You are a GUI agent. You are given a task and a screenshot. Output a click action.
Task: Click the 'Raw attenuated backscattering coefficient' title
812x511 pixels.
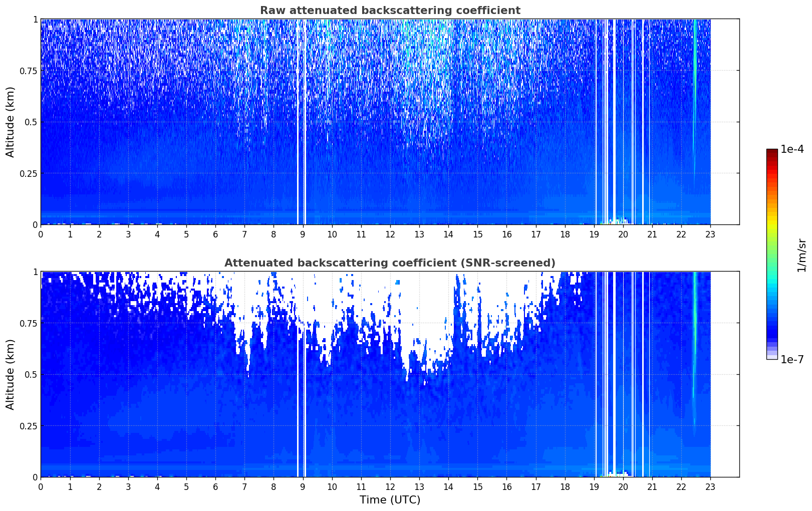[390, 11]
